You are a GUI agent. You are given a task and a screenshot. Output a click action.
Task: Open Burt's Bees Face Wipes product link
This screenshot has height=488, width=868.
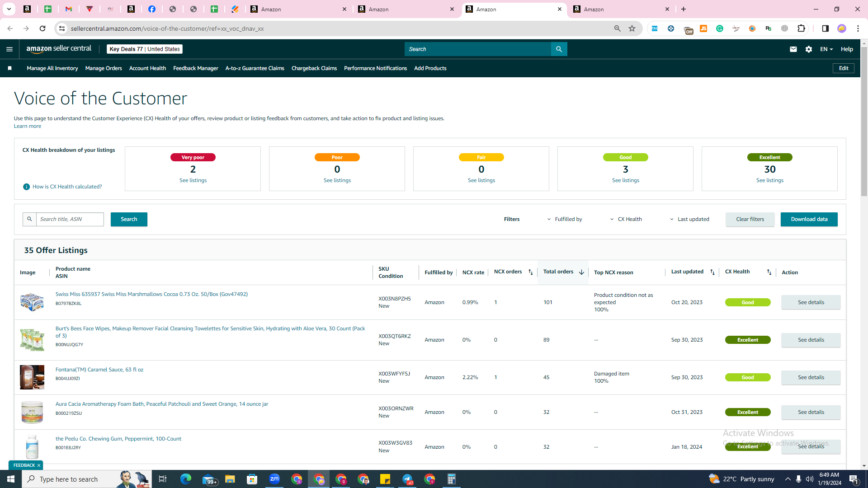point(210,332)
